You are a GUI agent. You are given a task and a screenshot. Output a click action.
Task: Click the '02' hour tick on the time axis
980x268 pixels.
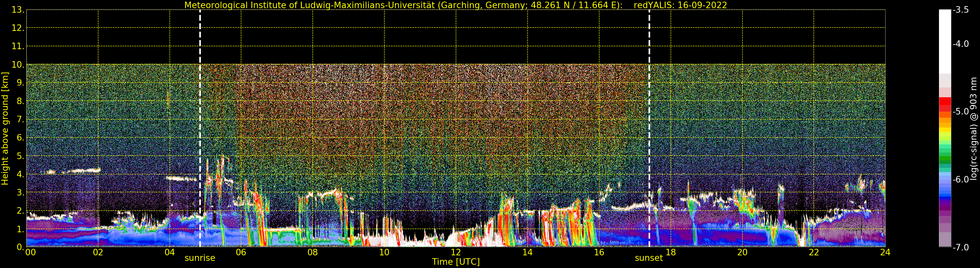(x=98, y=252)
